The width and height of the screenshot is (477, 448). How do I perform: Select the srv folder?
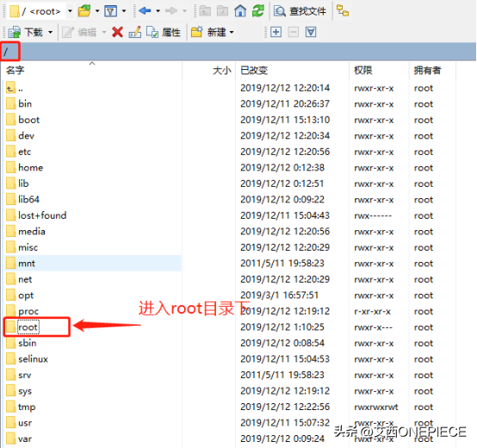pyautogui.click(x=19, y=375)
